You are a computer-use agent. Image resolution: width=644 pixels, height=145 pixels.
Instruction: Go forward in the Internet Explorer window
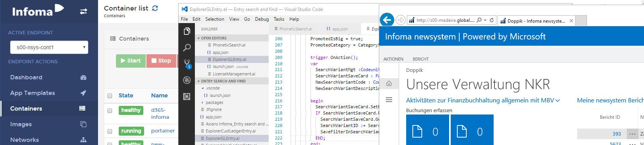pyautogui.click(x=400, y=20)
